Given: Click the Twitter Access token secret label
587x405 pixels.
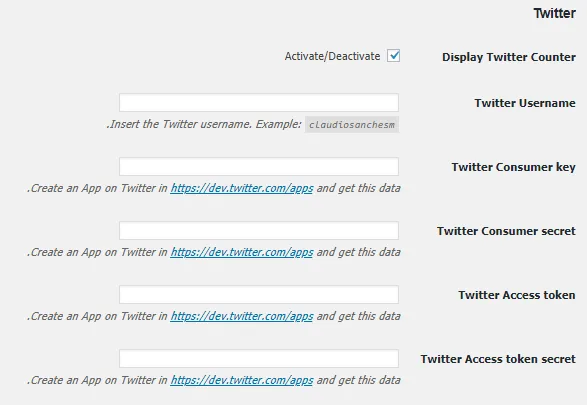Looking at the screenshot, I should pyautogui.click(x=498, y=359).
